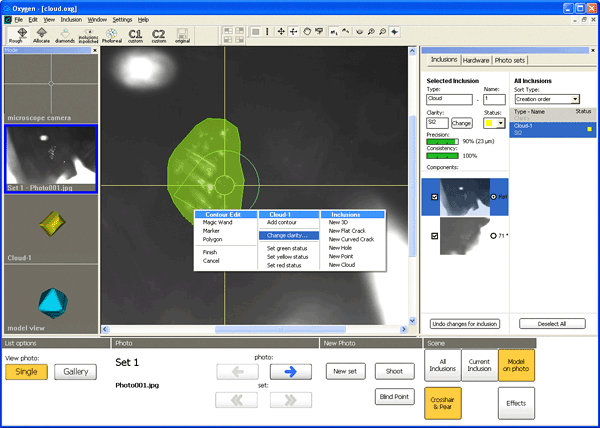Click the Blind Point button
The height and width of the screenshot is (428, 600).
[x=395, y=395]
